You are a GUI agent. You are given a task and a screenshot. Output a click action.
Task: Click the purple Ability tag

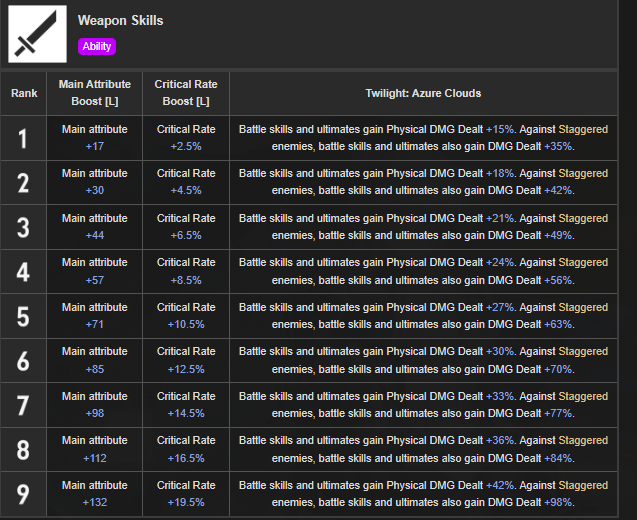pyautogui.click(x=97, y=46)
